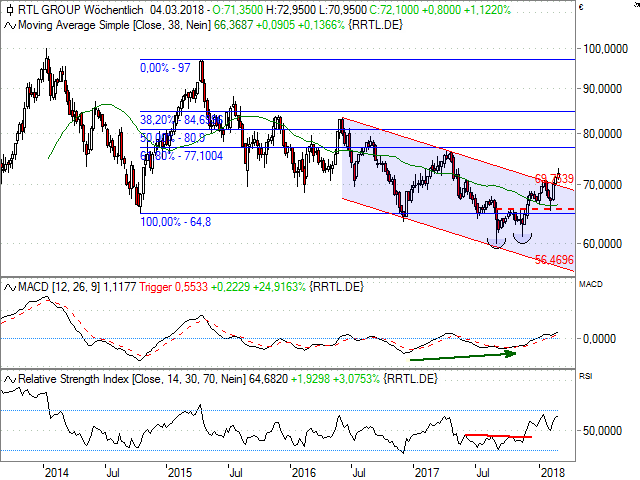Viewport: 640px width, 480px height.
Task: Click the Fibonacci label 0,00% - 97
Action: click(x=165, y=68)
